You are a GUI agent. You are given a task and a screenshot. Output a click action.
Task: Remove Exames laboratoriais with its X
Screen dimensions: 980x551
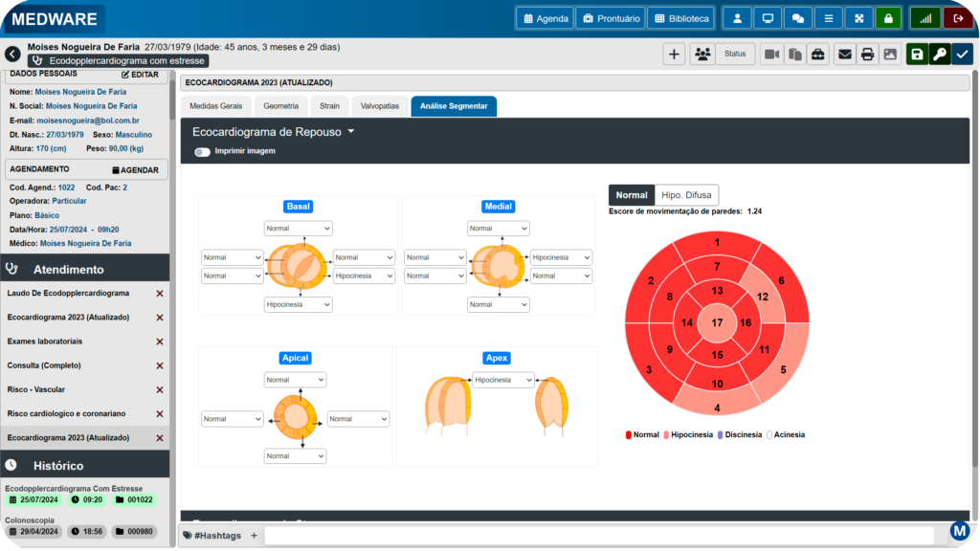[x=160, y=342]
